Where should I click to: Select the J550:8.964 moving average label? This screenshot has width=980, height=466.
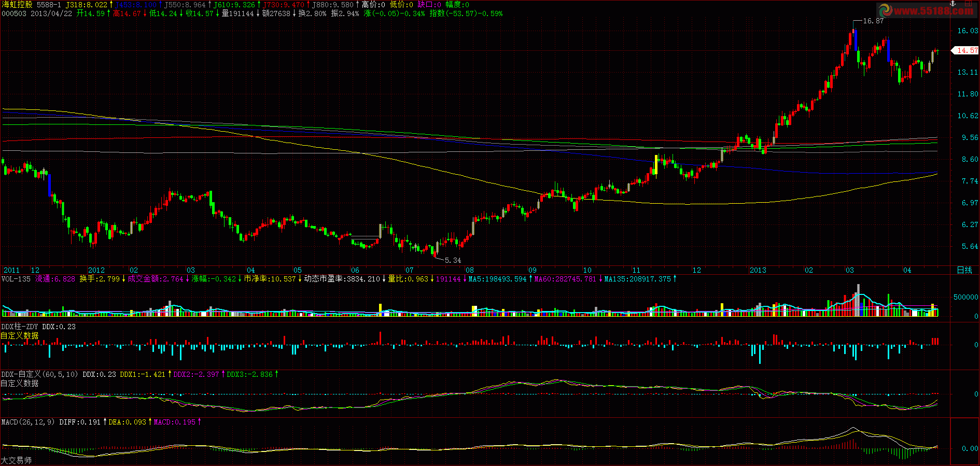(x=185, y=5)
